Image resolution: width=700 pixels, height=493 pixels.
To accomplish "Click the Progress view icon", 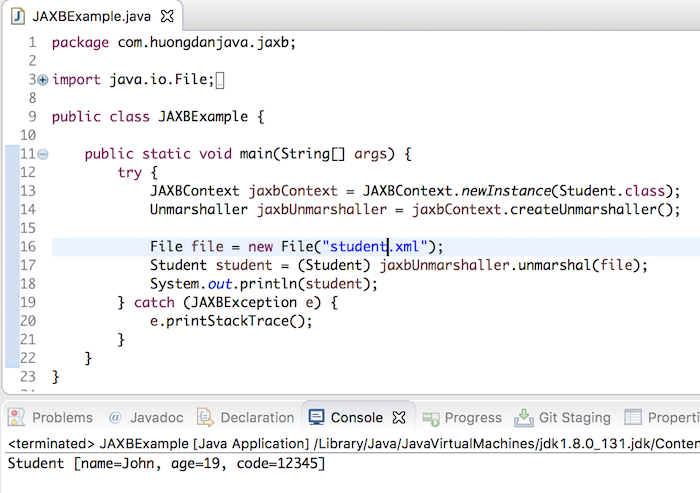I will pos(431,418).
